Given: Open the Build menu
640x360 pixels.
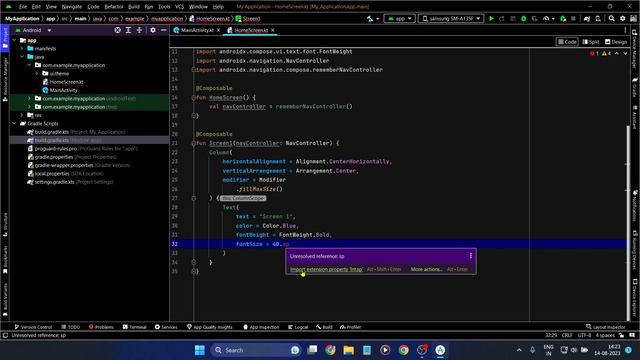Looking at the screenshot, I should tap(133, 7).
